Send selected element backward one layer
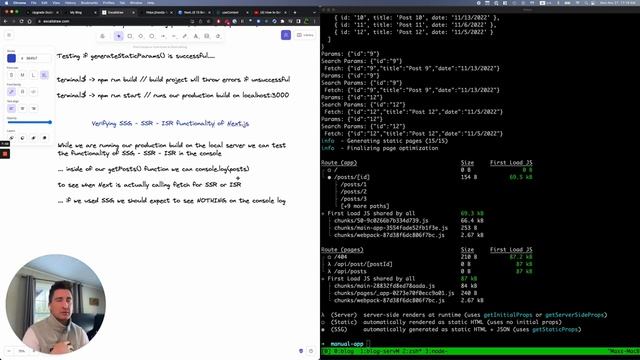 [x=22, y=138]
